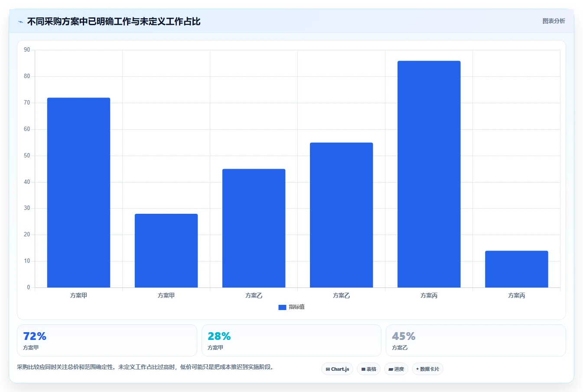Image resolution: width=583 pixels, height=392 pixels.
Task: Click the chart title 不同采购方案中已明确工作与未定义工作占比
Action: pos(114,21)
